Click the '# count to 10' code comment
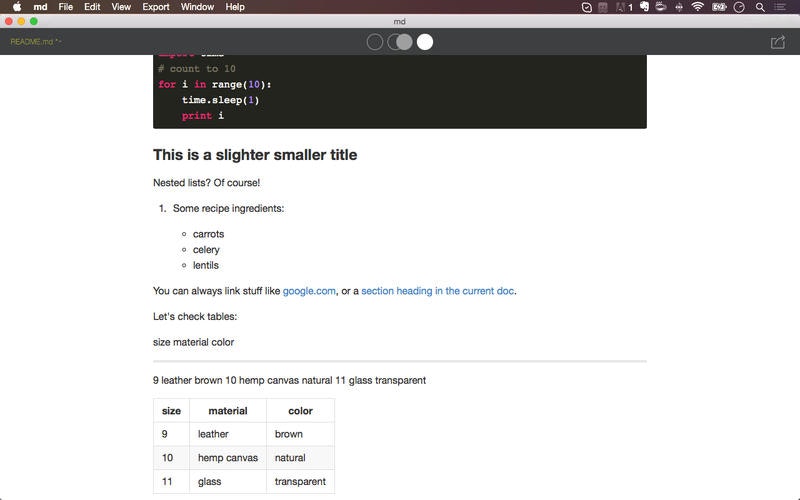This screenshot has width=800, height=500. (197, 68)
